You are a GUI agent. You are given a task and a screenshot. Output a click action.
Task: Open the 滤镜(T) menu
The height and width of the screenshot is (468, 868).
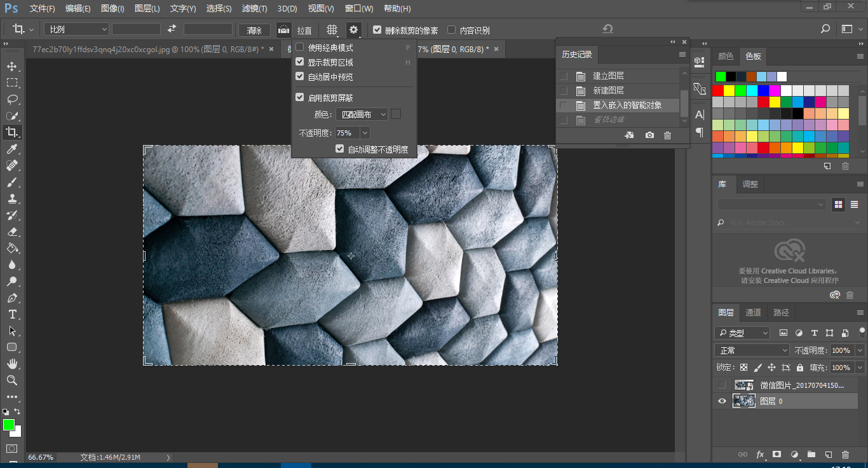(254, 9)
